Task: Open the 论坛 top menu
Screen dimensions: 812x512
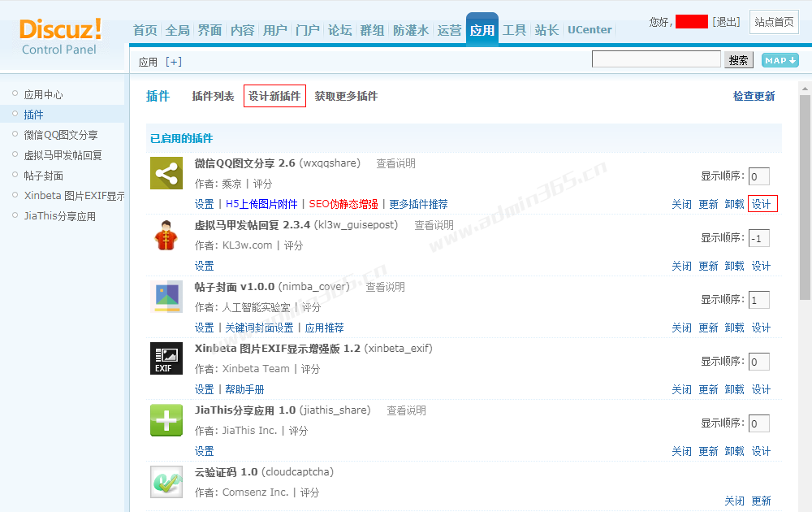Action: 339,30
